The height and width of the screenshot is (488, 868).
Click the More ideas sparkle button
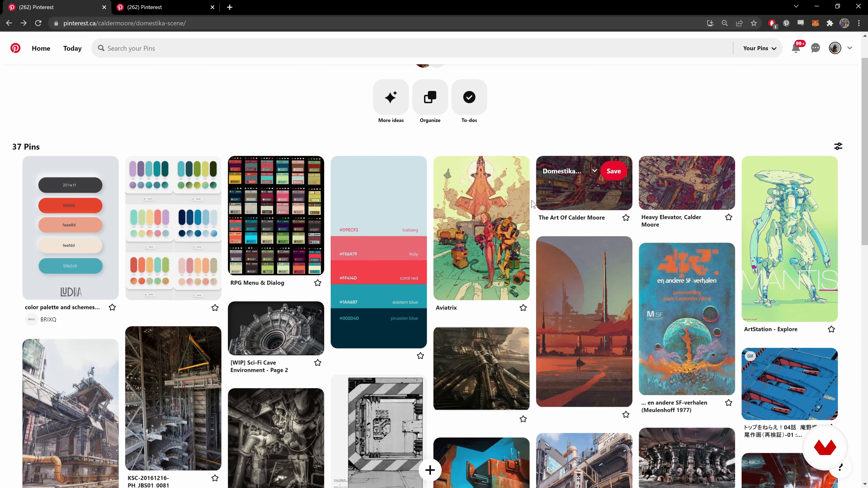[x=391, y=97]
